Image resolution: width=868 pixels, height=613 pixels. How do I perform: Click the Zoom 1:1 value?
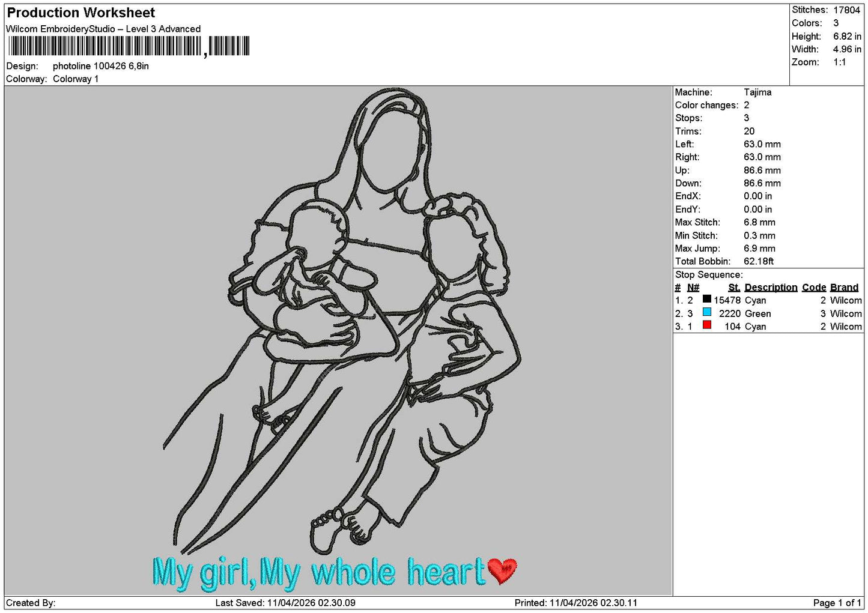[x=840, y=62]
